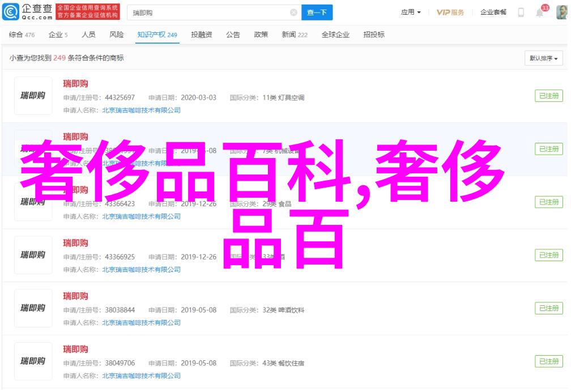Open 瑞即购 title for registration 44325697

(x=76, y=84)
